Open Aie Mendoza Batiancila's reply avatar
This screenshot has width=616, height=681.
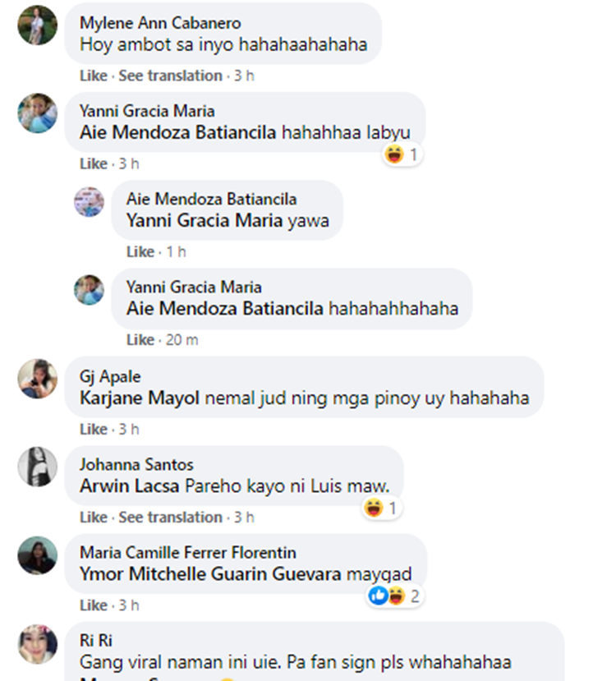pyautogui.click(x=89, y=202)
